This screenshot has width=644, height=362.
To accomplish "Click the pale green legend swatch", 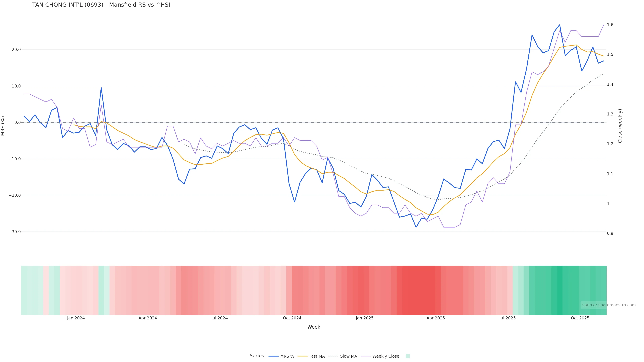I will (408, 356).
